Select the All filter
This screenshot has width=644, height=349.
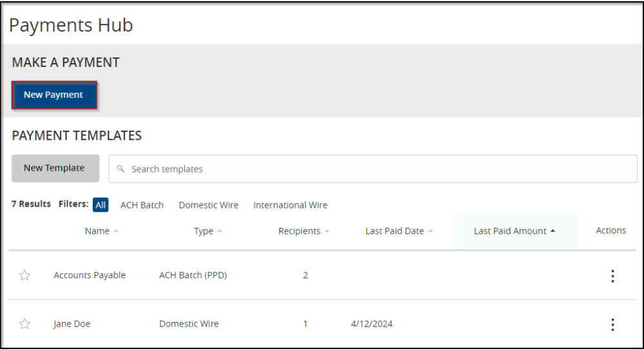[100, 205]
